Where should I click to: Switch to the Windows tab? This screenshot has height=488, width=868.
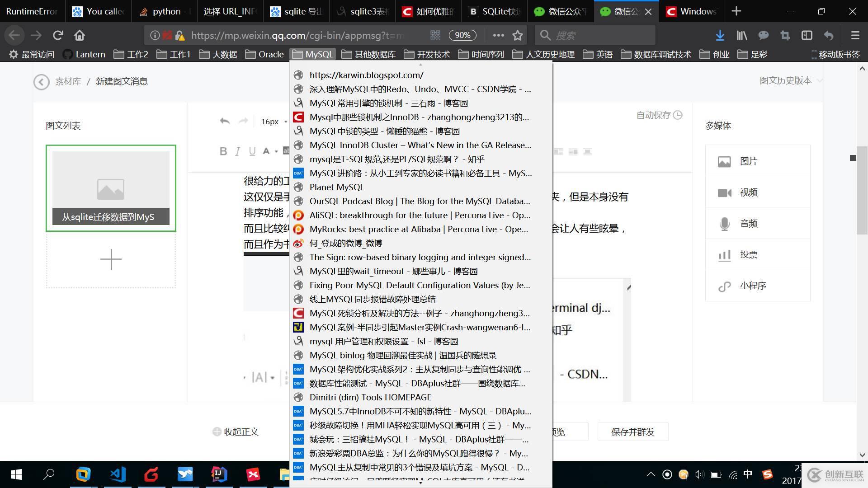pos(692,11)
